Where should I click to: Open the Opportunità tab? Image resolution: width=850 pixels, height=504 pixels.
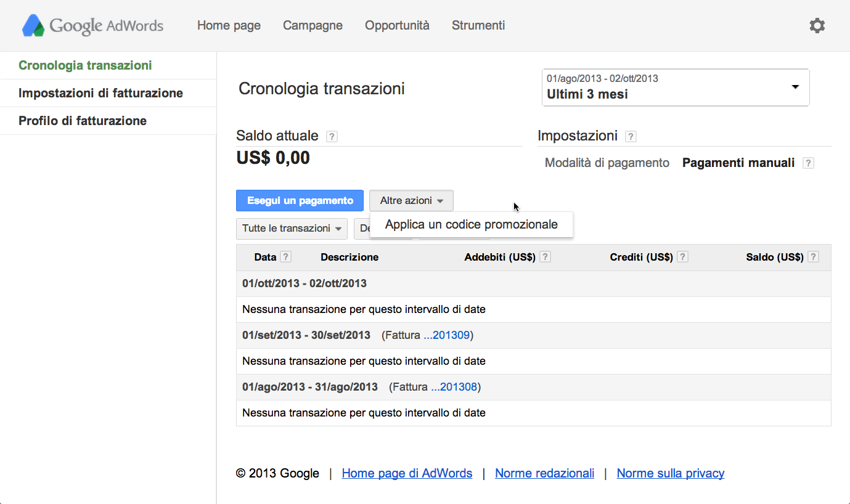pos(397,25)
